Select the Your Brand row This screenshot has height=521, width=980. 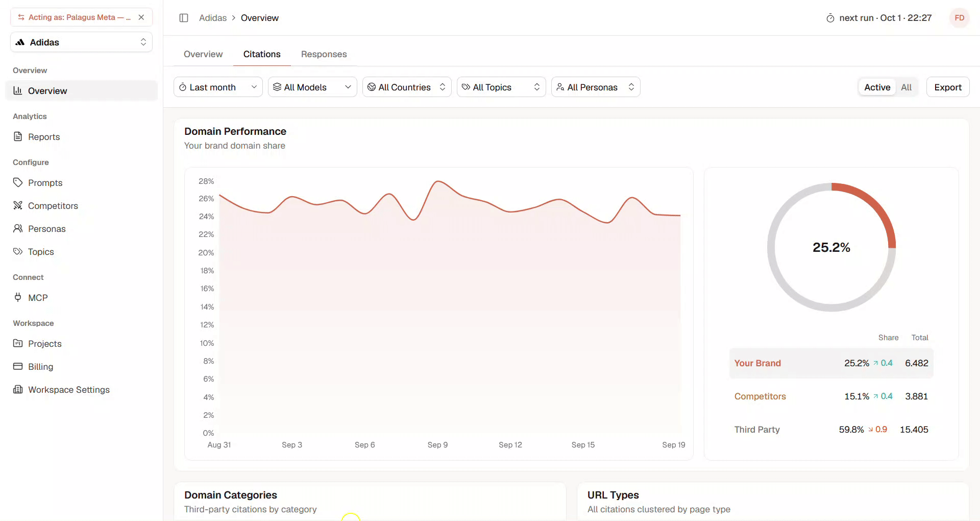point(831,363)
